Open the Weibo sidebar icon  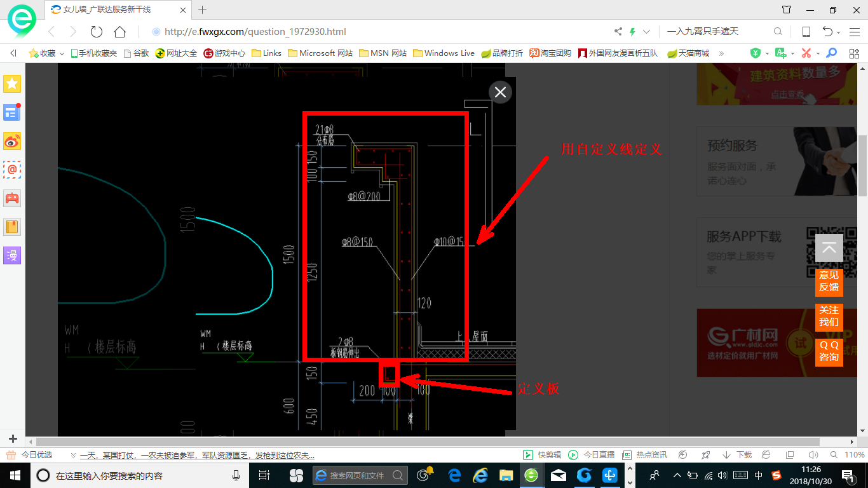12,141
